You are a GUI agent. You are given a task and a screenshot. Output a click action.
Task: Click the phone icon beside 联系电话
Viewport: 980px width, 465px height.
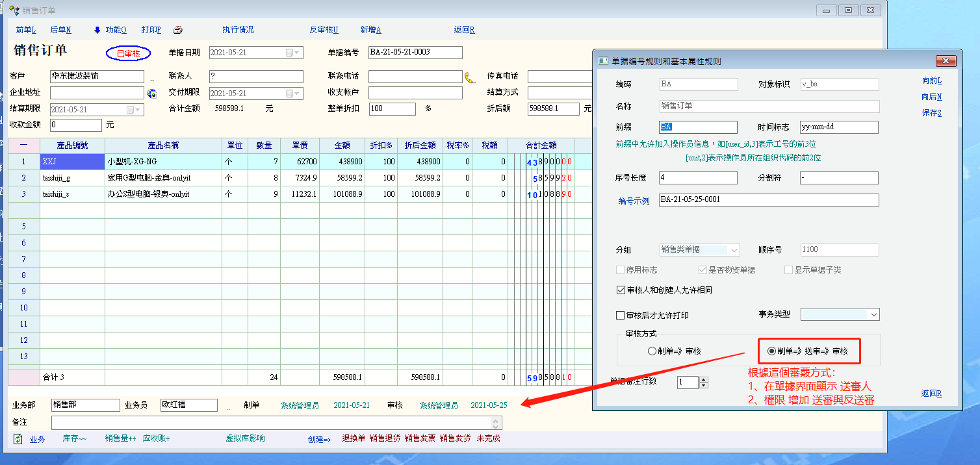470,77
